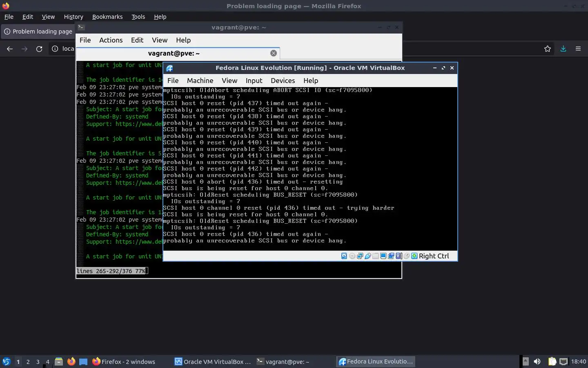Open the Firefox hamburger application menu

[x=578, y=49]
